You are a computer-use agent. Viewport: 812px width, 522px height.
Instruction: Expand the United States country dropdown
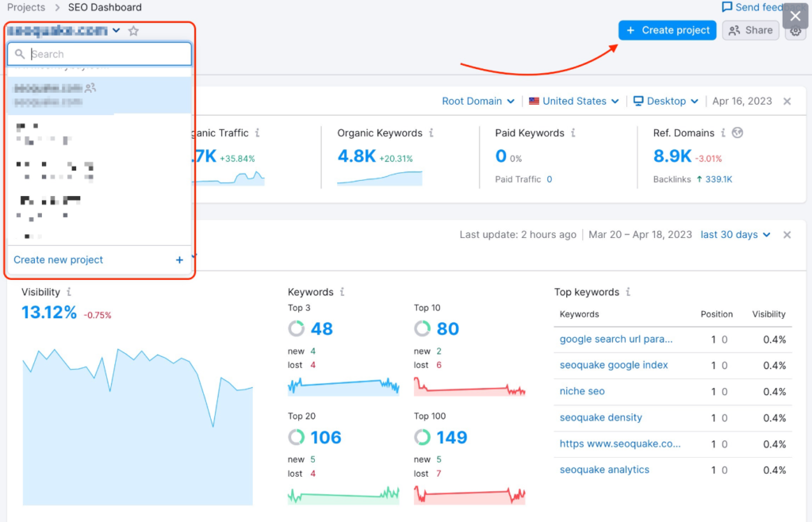573,102
